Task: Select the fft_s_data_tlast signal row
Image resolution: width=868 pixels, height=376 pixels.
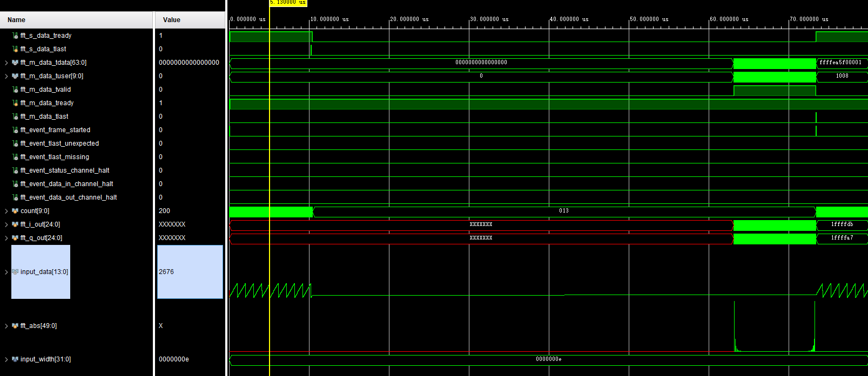Action: (43, 49)
